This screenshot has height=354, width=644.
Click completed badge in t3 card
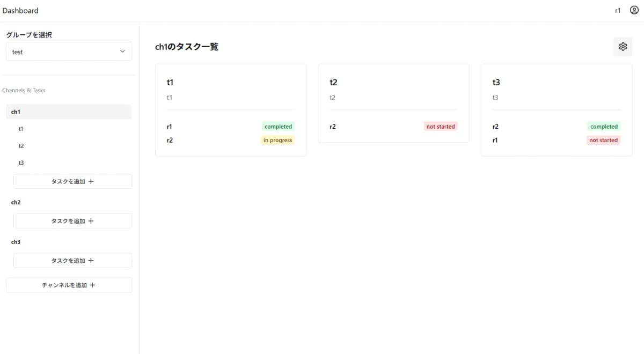pyautogui.click(x=604, y=127)
